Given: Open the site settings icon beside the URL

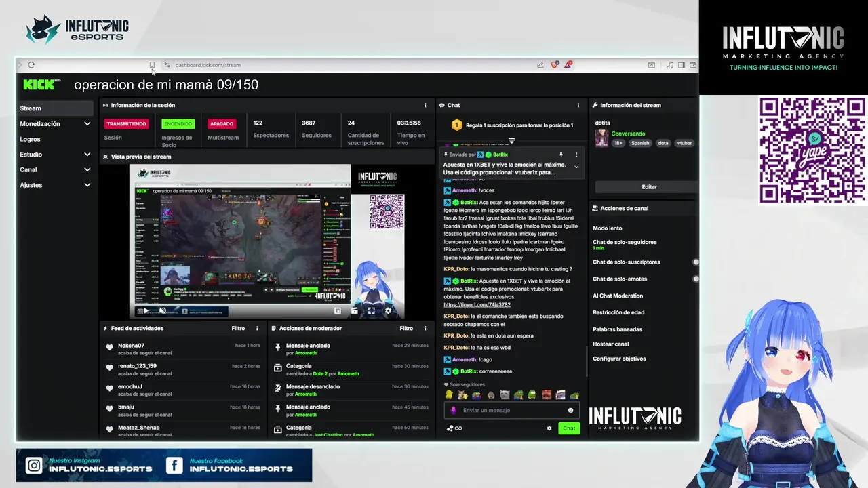Looking at the screenshot, I should (167, 65).
